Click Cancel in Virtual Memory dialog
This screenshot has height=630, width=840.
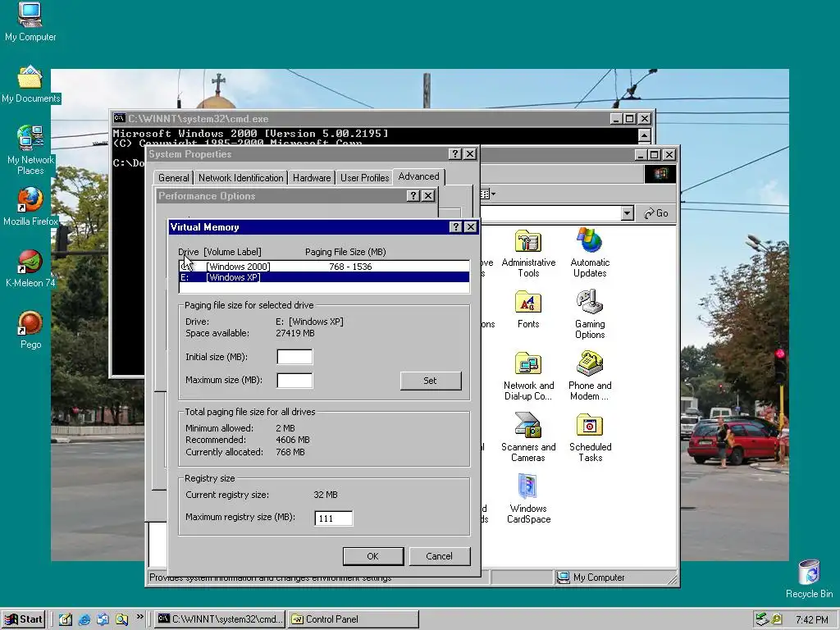(440, 556)
